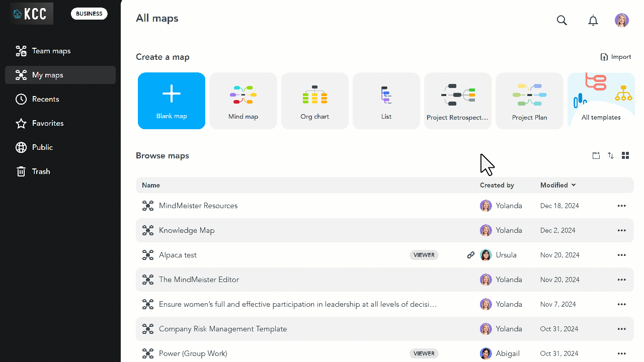Click Ursula's avatar on Alpaca test row

(x=486, y=255)
